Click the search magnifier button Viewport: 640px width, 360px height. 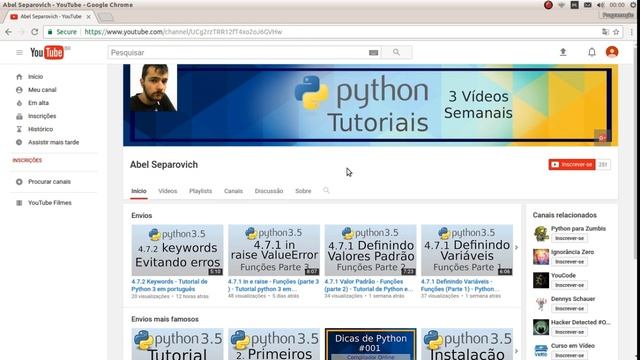pyautogui.click(x=396, y=52)
